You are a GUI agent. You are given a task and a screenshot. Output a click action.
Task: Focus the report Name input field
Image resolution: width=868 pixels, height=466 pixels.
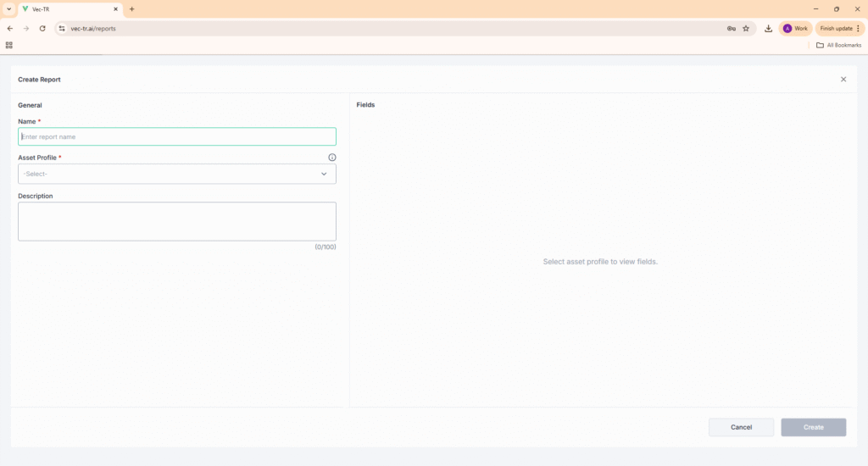point(176,136)
